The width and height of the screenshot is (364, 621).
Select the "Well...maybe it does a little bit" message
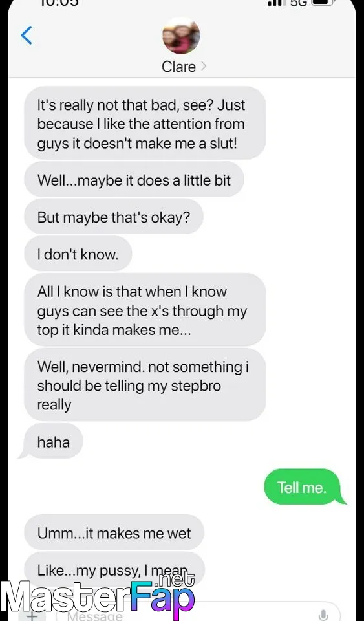click(134, 180)
